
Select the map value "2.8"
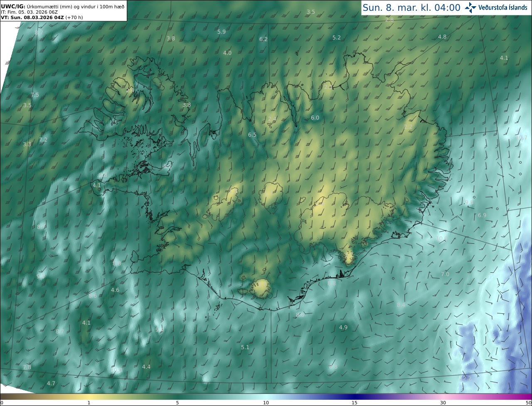[x=389, y=20]
